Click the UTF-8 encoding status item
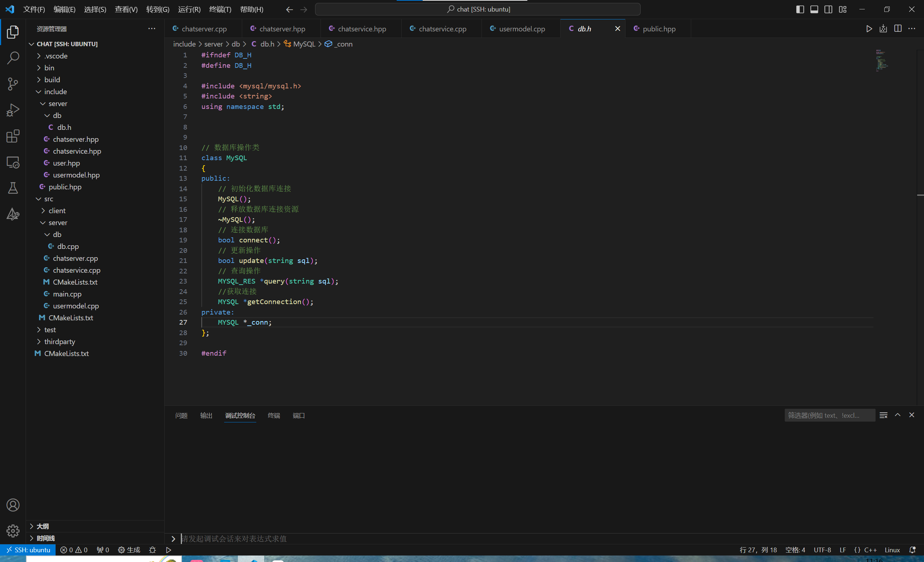 coord(822,550)
